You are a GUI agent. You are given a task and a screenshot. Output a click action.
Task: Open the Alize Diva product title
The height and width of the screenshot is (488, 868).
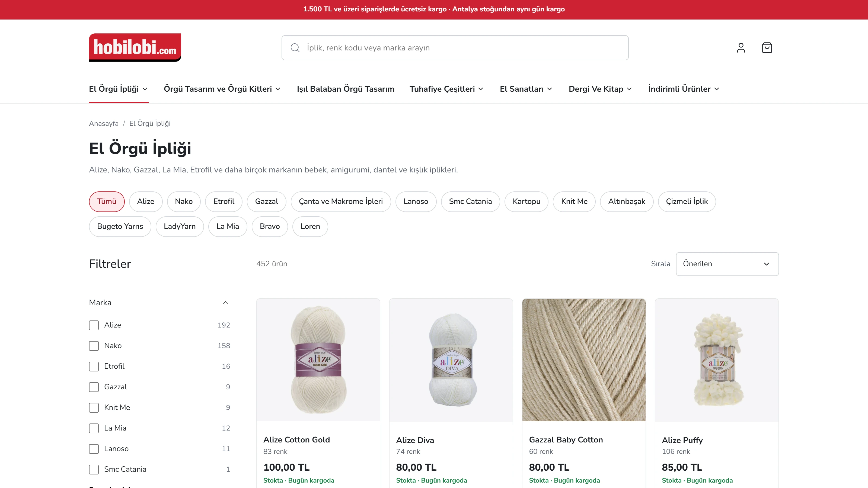pyautogui.click(x=415, y=440)
